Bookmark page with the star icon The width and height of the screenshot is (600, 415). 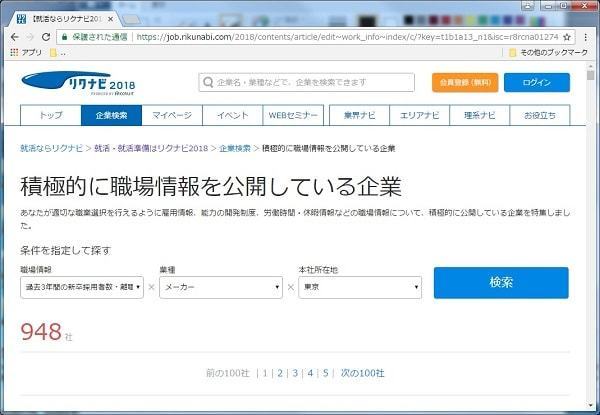(x=567, y=37)
